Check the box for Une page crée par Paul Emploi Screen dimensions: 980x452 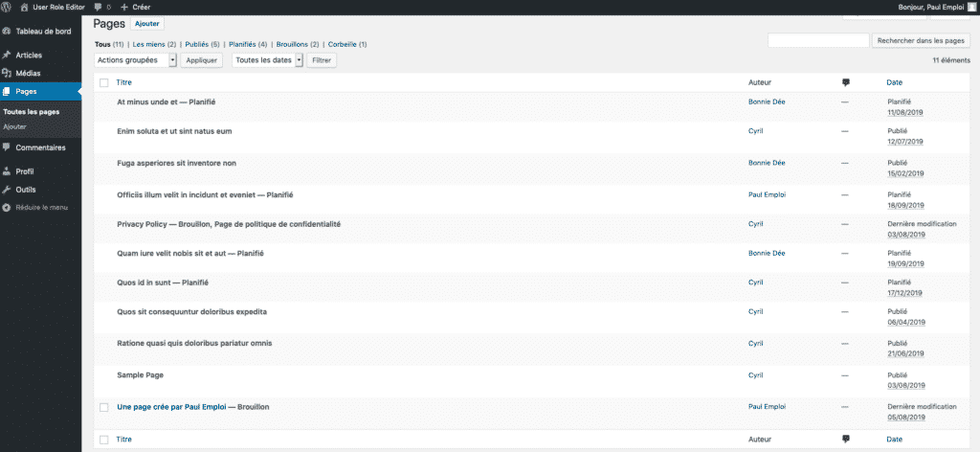tap(104, 407)
